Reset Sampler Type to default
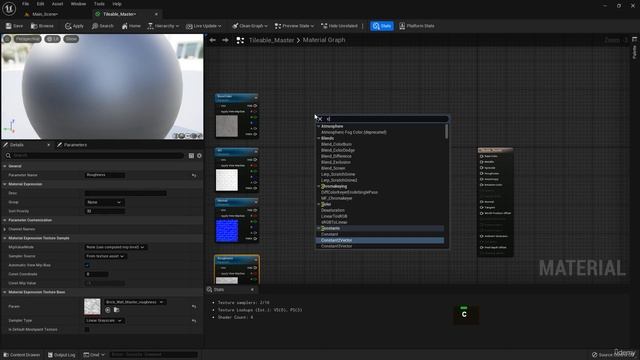Image resolution: width=640 pixels, height=360 pixels. (x=194, y=321)
